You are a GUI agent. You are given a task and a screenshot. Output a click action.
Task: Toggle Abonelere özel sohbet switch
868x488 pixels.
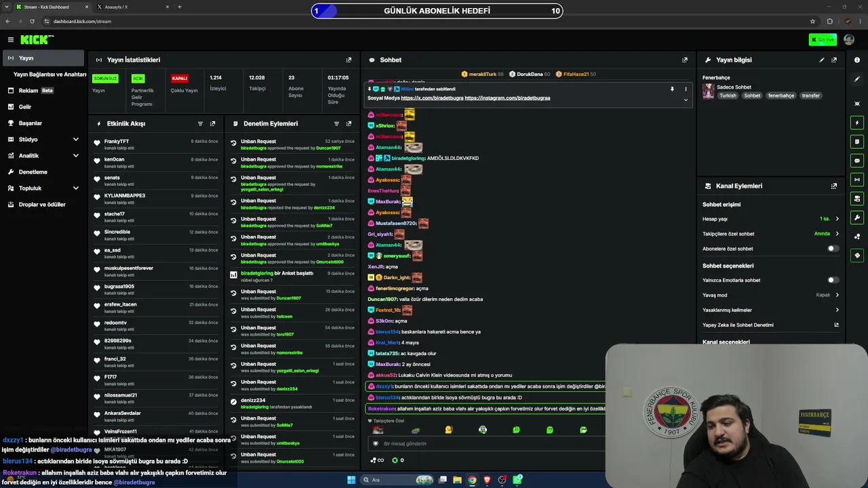point(833,249)
